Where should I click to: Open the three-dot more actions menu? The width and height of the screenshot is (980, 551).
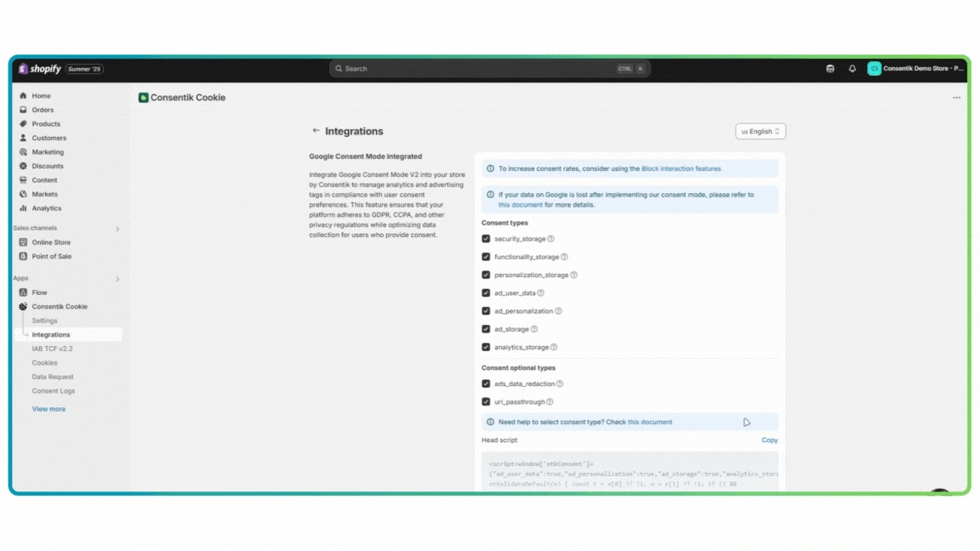956,98
